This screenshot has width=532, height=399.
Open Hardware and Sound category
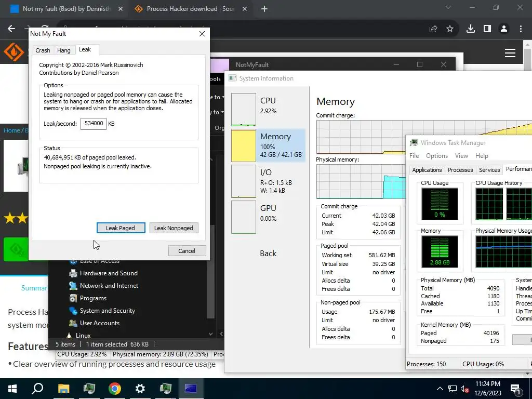(109, 273)
